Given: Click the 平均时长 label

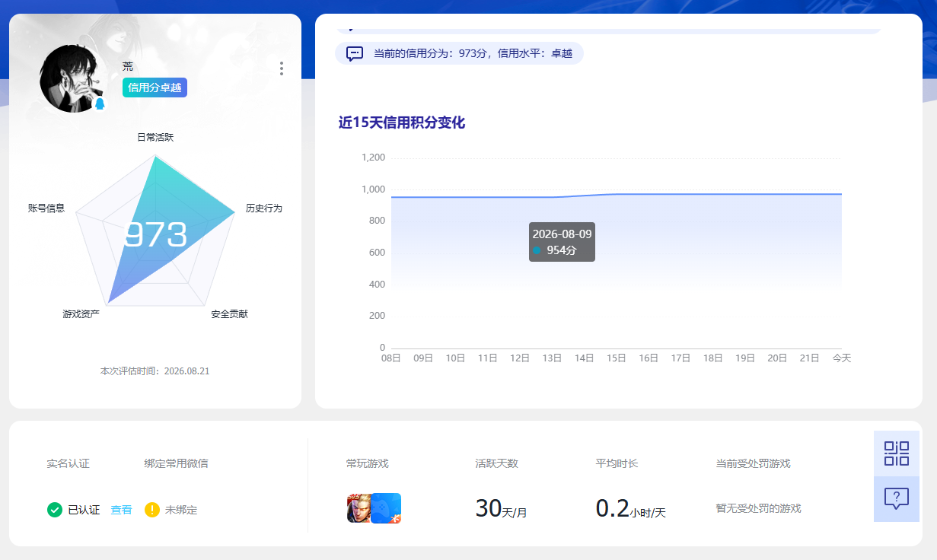Looking at the screenshot, I should 617,463.
